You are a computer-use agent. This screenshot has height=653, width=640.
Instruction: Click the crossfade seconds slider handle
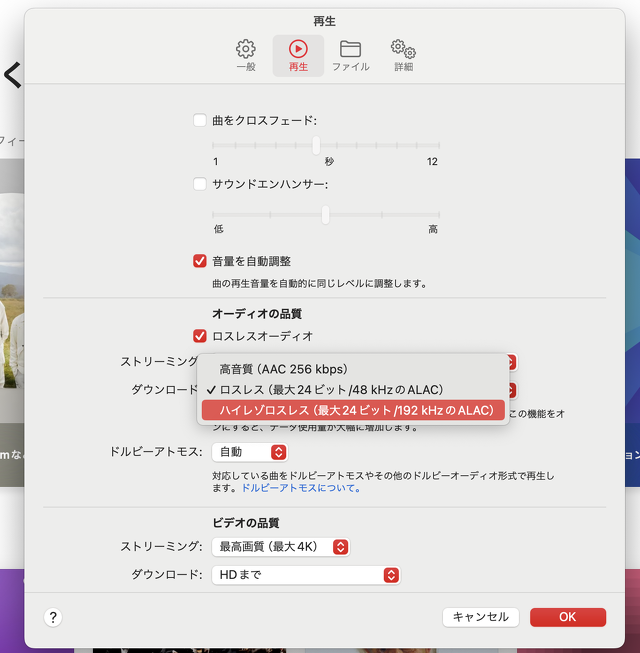[317, 145]
